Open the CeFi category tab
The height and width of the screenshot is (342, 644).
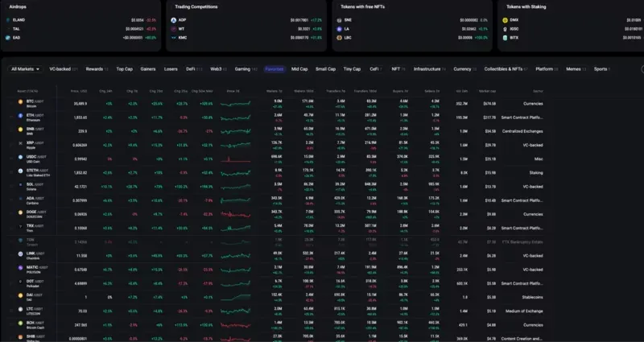pos(376,69)
